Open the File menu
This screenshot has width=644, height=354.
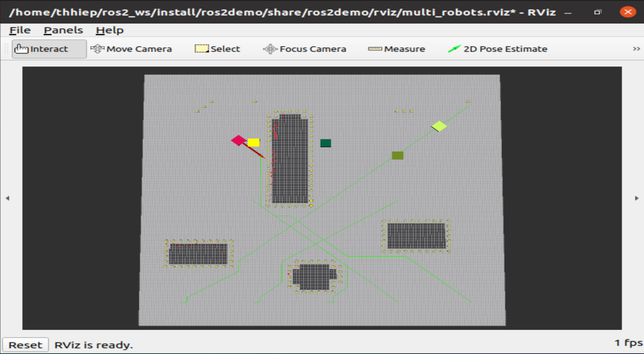[20, 30]
